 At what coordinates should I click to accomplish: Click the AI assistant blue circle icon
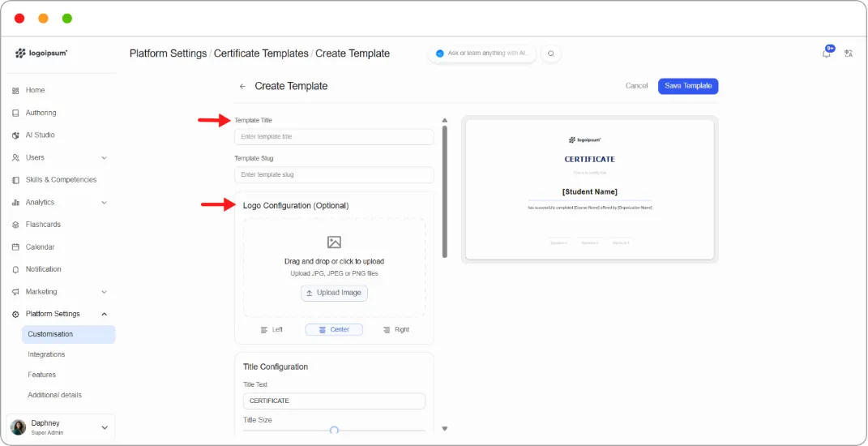click(x=439, y=54)
